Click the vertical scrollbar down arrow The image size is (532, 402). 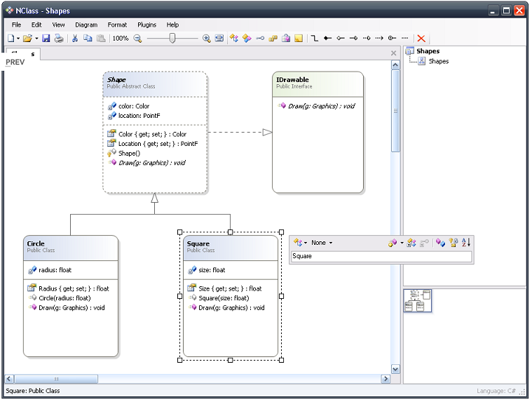[x=395, y=369]
